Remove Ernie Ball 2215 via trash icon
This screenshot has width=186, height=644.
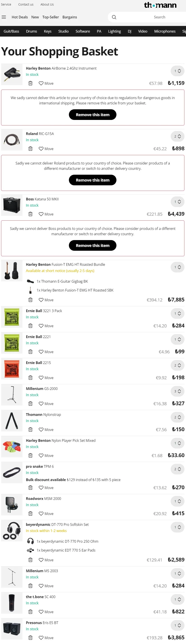pos(30,378)
